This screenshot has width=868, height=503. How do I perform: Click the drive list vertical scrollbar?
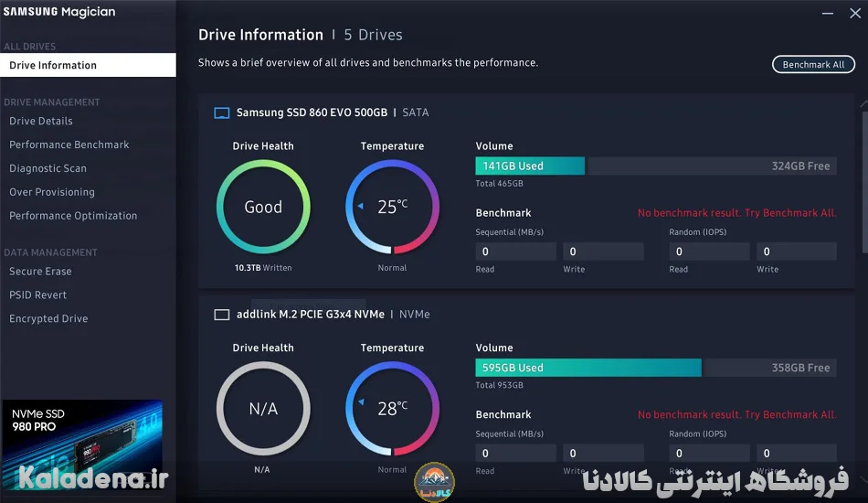[864, 183]
